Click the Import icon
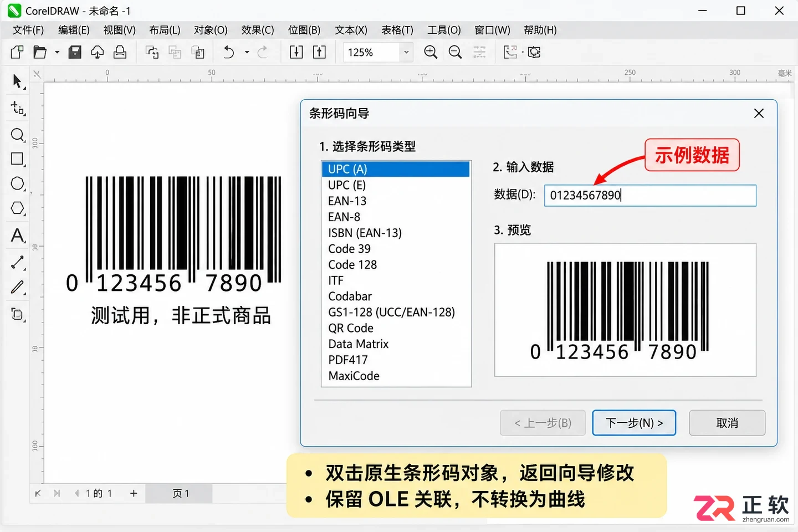The image size is (798, 532). [296, 52]
